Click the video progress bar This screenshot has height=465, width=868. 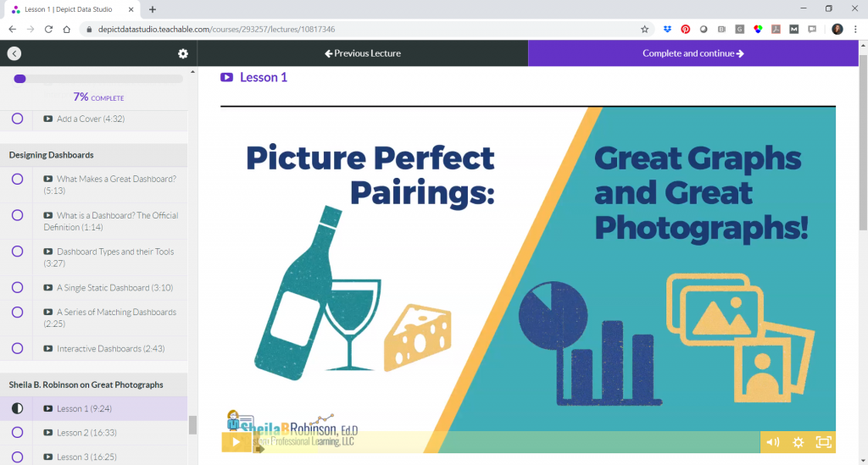coord(506,442)
